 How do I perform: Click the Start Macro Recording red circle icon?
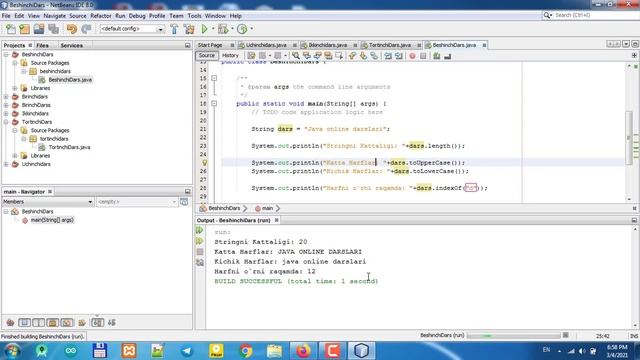[x=412, y=56]
